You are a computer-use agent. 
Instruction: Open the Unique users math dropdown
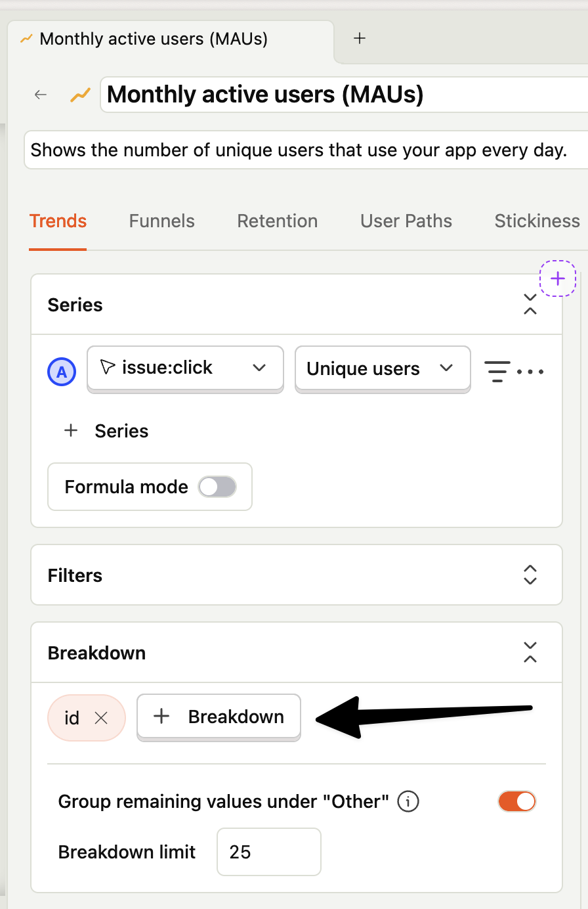coord(383,368)
